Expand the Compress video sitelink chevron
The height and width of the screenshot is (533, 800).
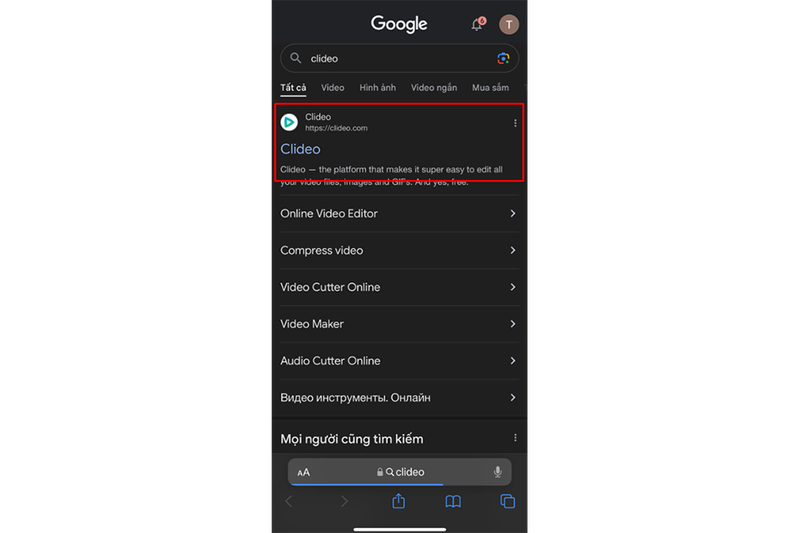[513, 250]
